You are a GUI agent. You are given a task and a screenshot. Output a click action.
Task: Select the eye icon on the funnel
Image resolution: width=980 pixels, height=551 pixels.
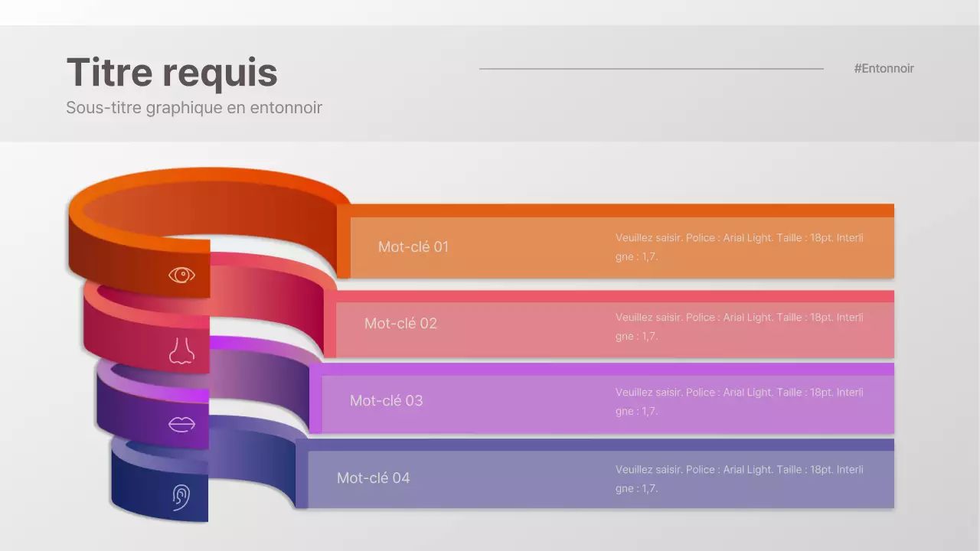coord(181,274)
